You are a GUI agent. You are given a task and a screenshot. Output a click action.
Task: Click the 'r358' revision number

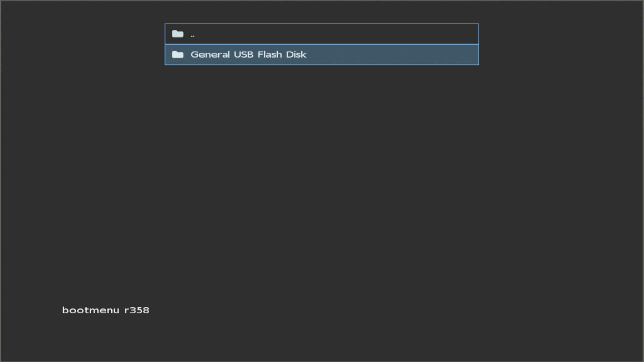137,310
